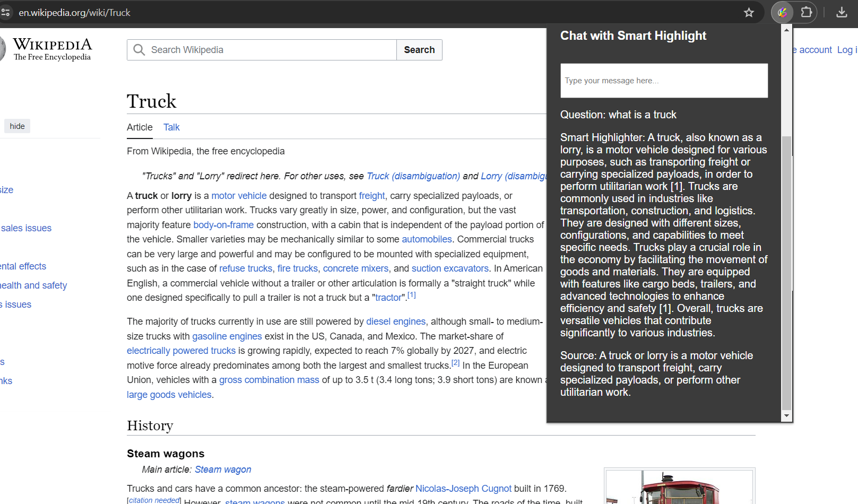
Task: Jump to citation footnote [1] after tractor
Action: coord(412,295)
